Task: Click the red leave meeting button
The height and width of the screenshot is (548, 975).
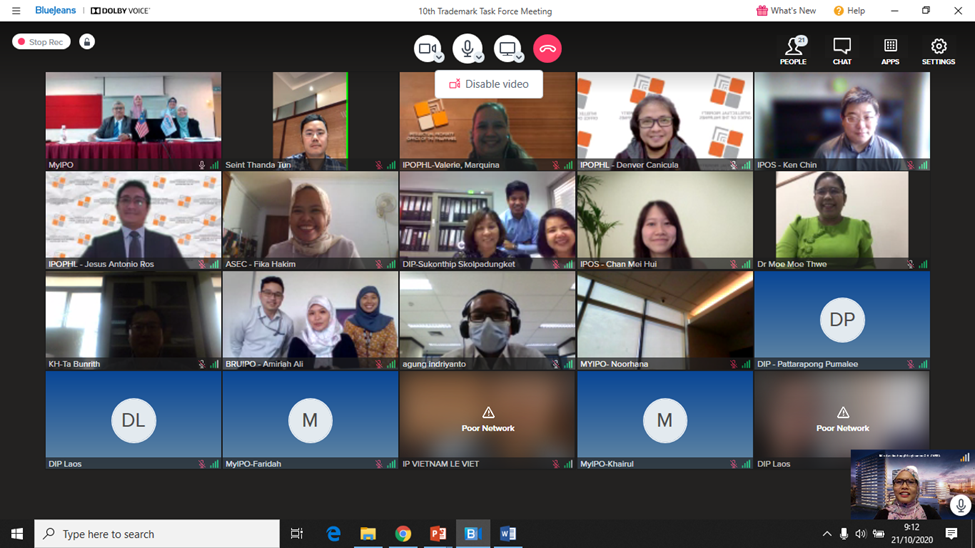Action: [547, 49]
